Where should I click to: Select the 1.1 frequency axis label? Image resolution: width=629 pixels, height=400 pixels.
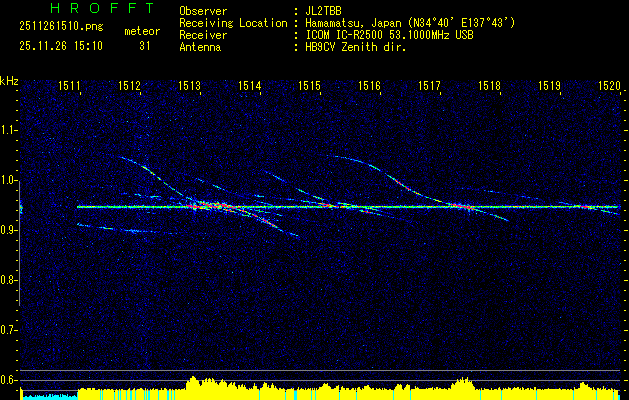coord(9,130)
